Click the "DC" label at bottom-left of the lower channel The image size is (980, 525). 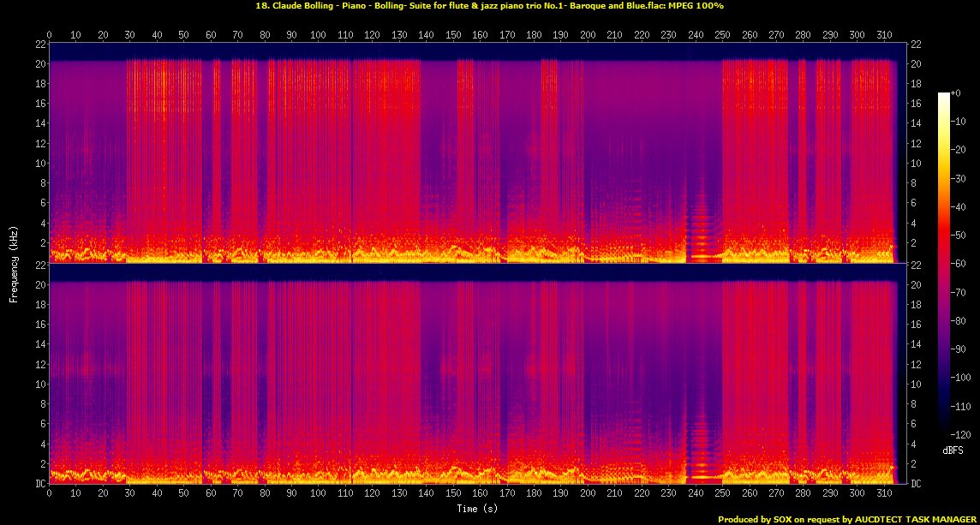(x=39, y=483)
